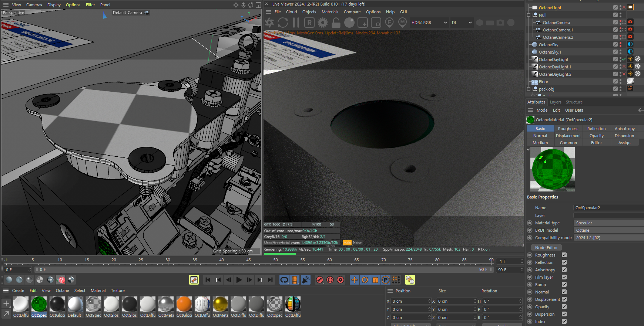Viewport: 644px width, 326px height.
Task: Pause rendering in Live Viewer
Action: click(296, 23)
